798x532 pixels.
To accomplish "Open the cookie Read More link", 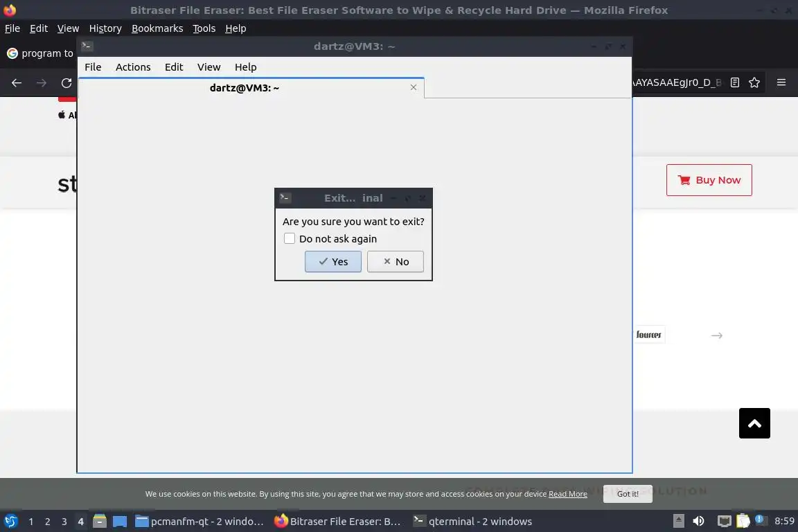I will click(567, 494).
